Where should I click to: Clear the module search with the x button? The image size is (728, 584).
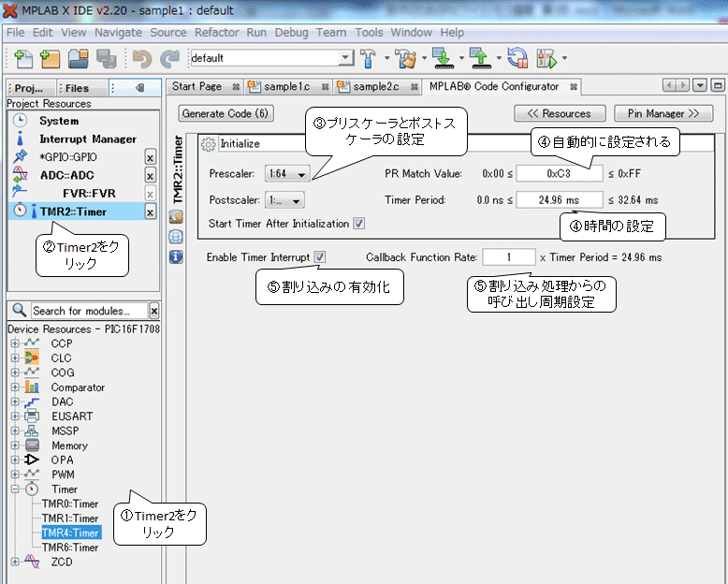154,311
